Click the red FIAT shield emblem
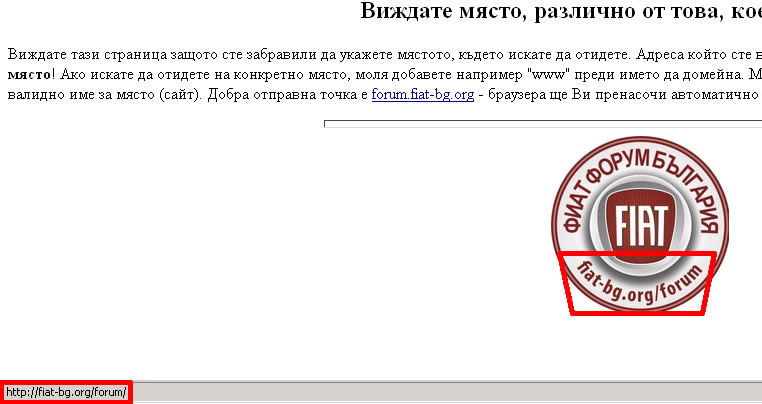Screen dimensions: 762x404 click(x=637, y=221)
